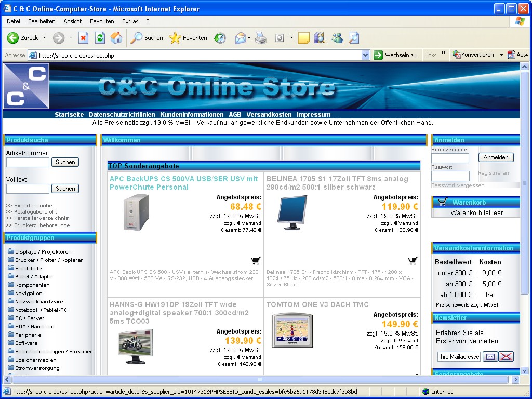Screen dimensions: 532x399
Task: Open the Extras menu
Action: point(130,21)
